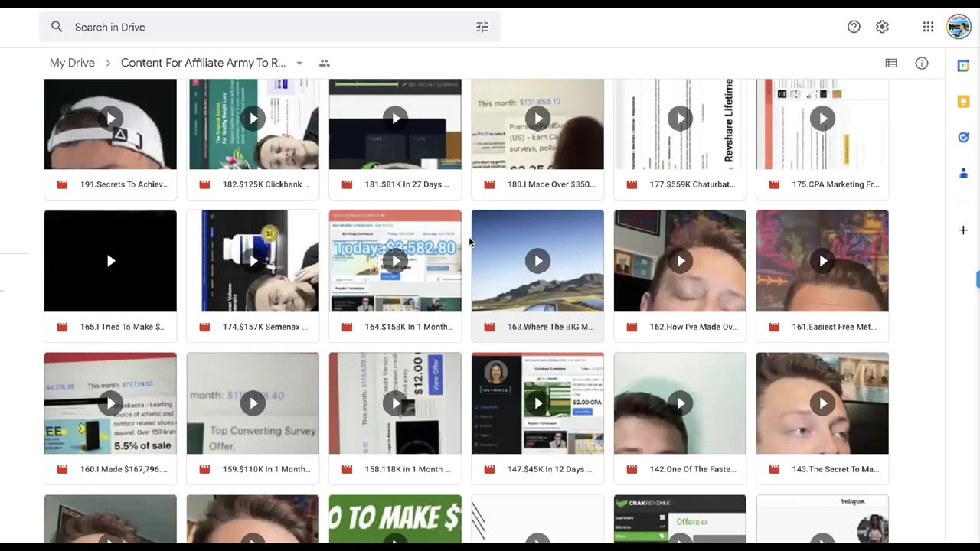This screenshot has width=980, height=551.
Task: Click video file icon beside 160.I Made $167,796
Action: [x=63, y=469]
